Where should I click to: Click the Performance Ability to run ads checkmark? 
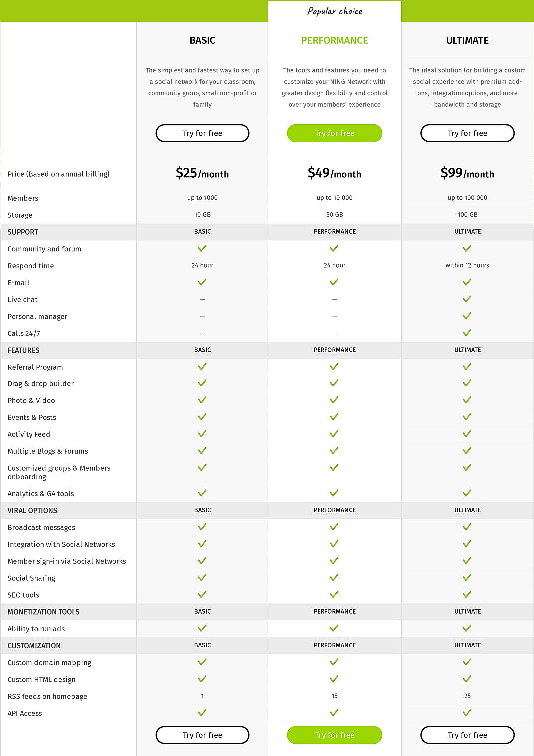pyautogui.click(x=334, y=628)
